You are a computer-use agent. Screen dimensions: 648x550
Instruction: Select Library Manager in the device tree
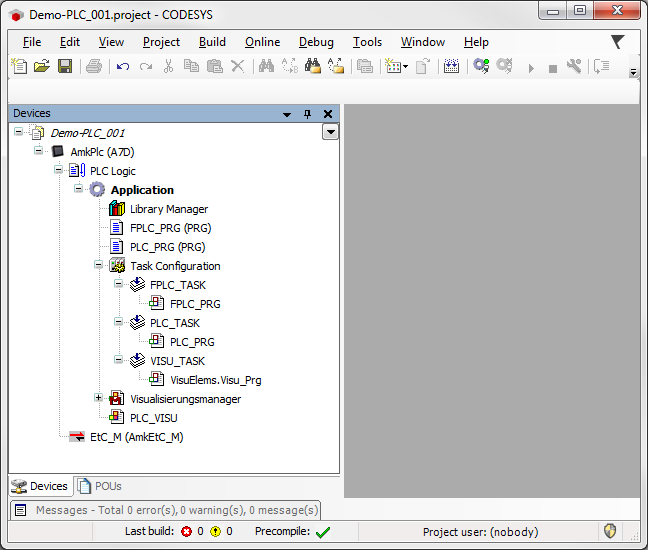[x=169, y=209]
